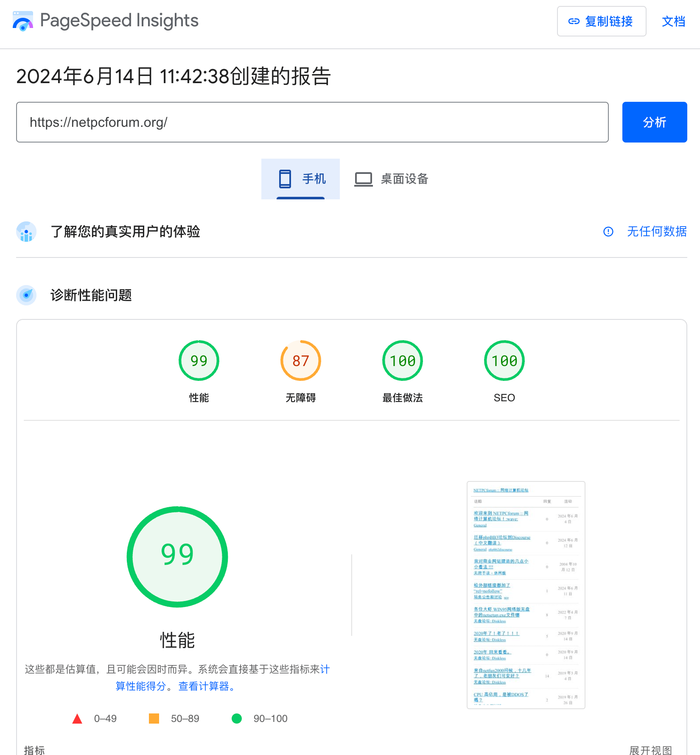Select the 99 性能 score gauge
Image resolution: width=700 pixels, height=755 pixels.
[199, 361]
